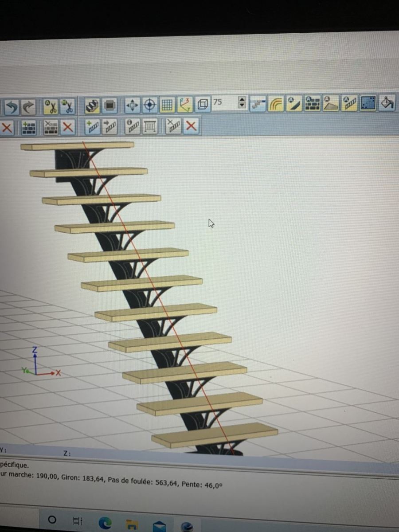Image resolution: width=399 pixels, height=532 pixels.
Task: Select the paint bucket fill tool
Action: (387, 103)
